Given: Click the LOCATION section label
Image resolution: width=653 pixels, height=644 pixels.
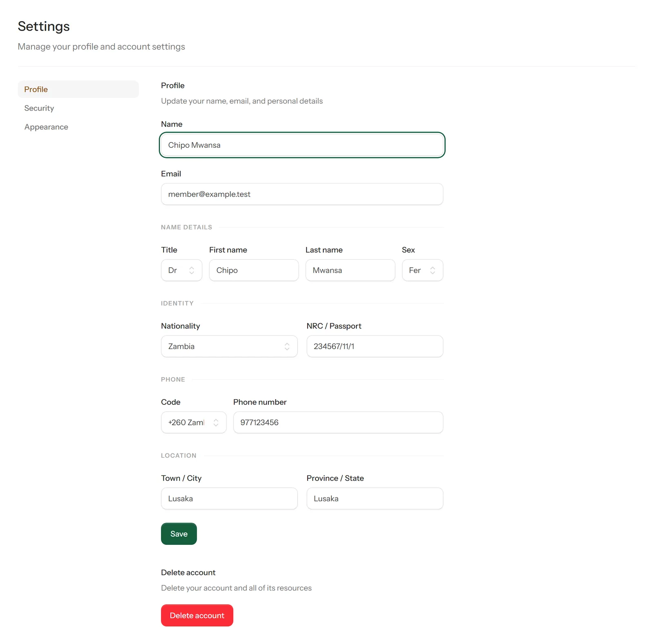Looking at the screenshot, I should (179, 455).
